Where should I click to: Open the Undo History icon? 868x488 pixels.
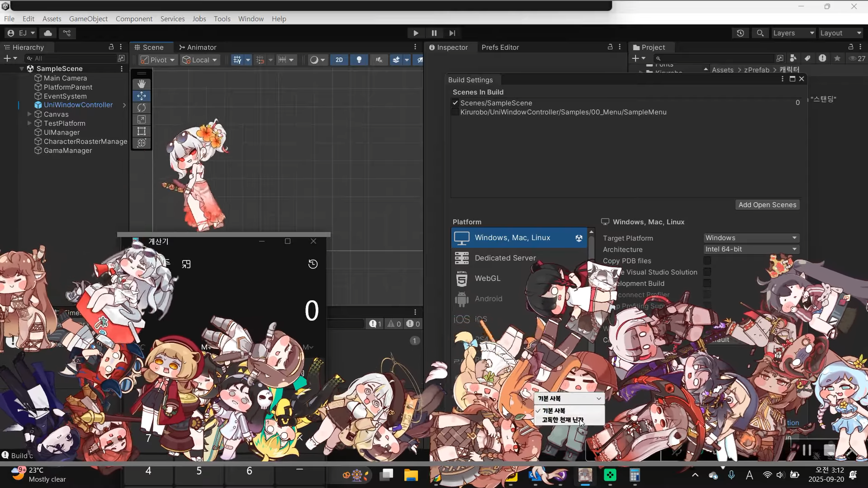tap(740, 33)
